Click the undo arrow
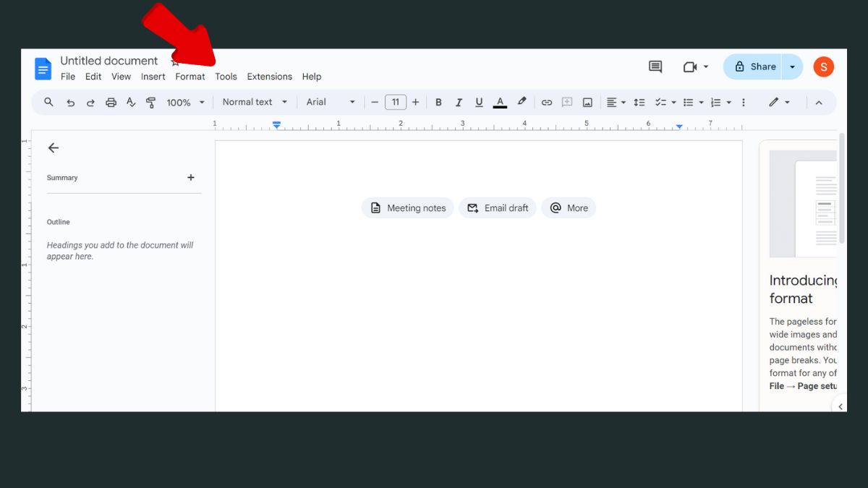Image resolution: width=868 pixels, height=488 pixels. (x=70, y=103)
